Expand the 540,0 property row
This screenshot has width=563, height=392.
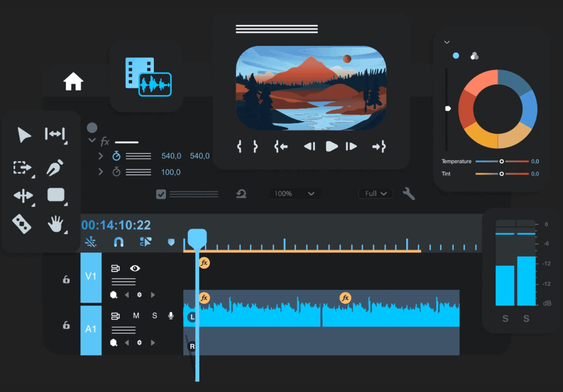[x=101, y=156]
